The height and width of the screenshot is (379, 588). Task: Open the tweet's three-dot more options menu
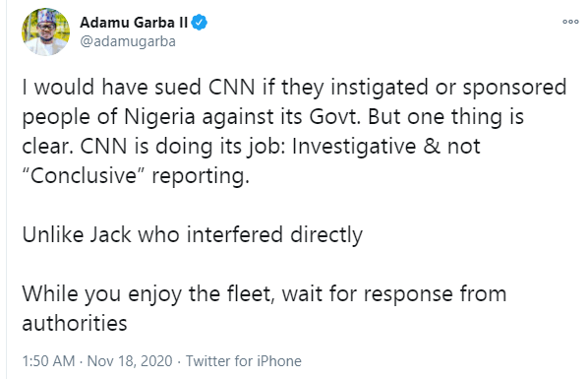(x=570, y=22)
